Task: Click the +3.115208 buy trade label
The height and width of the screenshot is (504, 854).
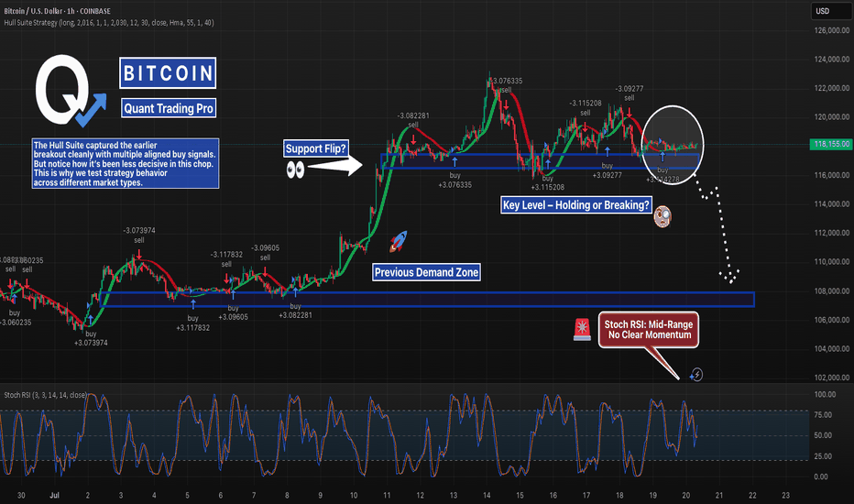Action: click(x=547, y=182)
